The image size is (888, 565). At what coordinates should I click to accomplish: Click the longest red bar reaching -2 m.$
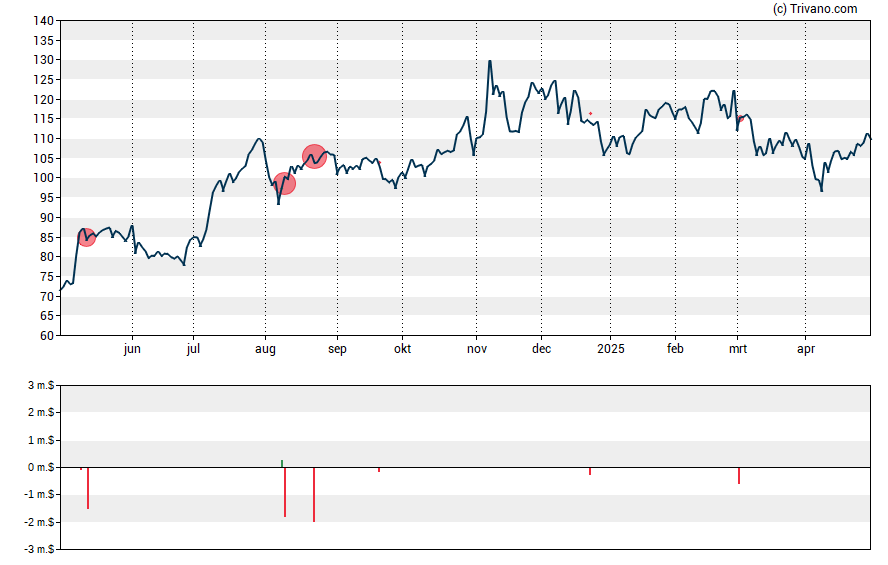click(314, 494)
